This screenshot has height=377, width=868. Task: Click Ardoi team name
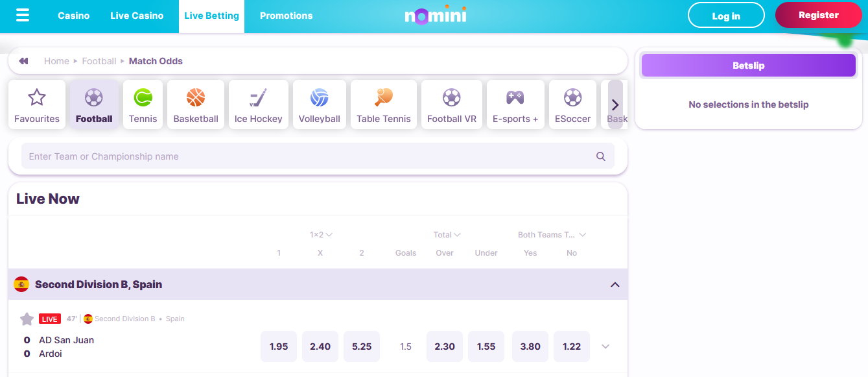pyautogui.click(x=51, y=354)
